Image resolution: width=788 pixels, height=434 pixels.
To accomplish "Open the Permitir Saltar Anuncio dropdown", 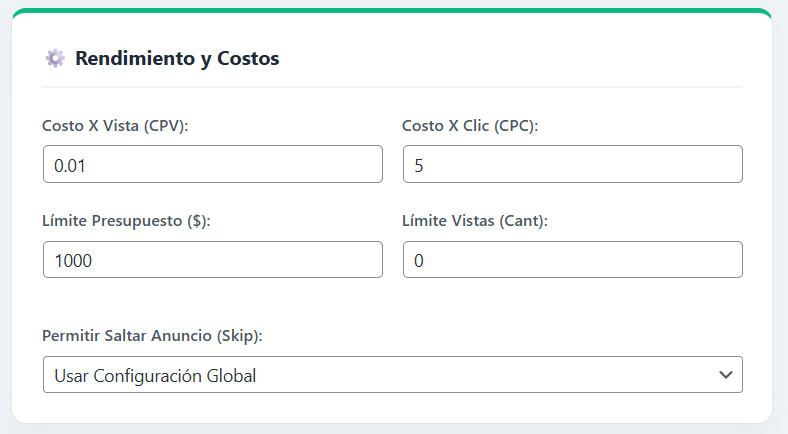I will click(x=392, y=375).
